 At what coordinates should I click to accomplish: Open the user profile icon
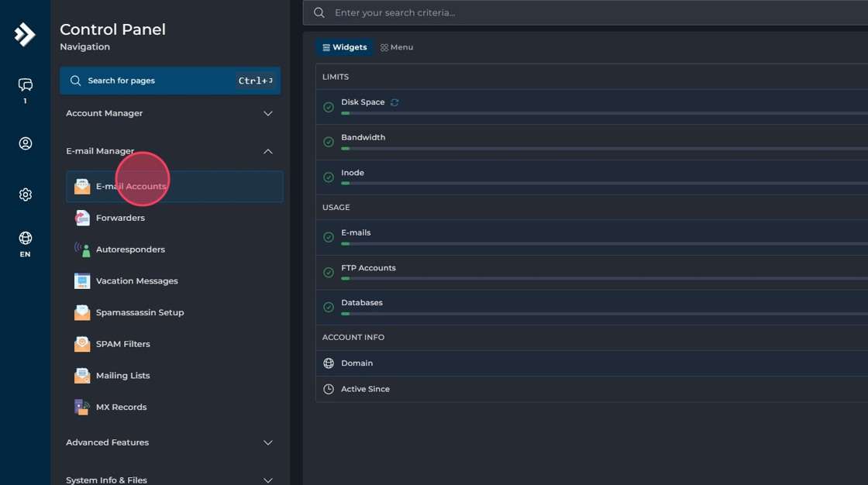tap(25, 143)
